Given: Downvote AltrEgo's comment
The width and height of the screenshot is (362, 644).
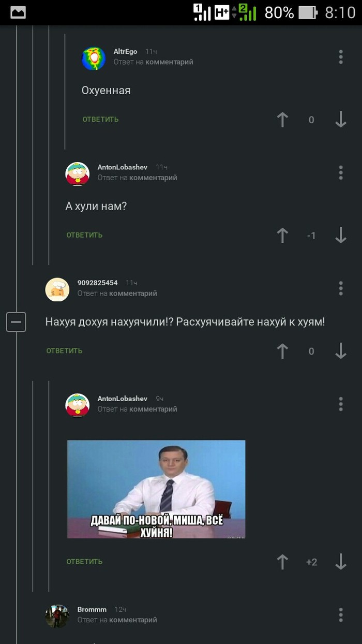Looking at the screenshot, I should click(340, 120).
